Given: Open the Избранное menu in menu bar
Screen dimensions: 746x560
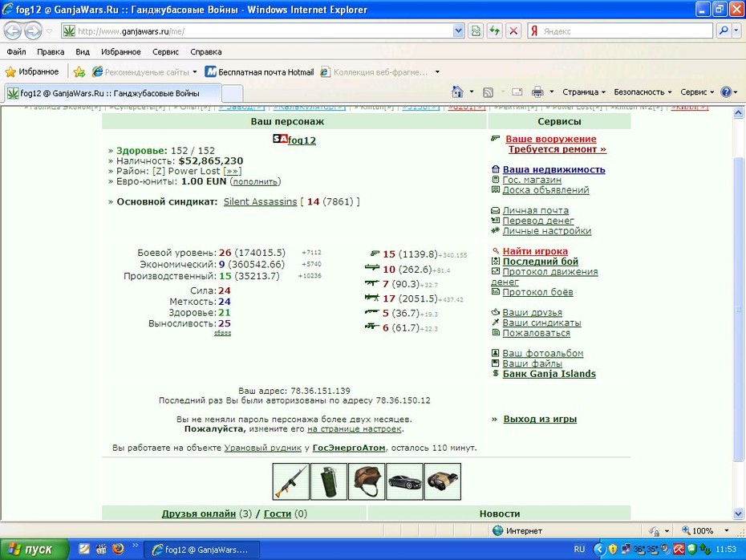Looking at the screenshot, I should [121, 52].
